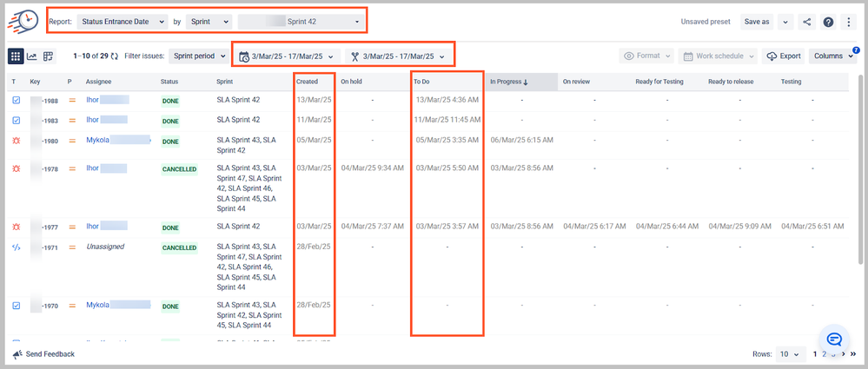Click the Unsaved preset label
The width and height of the screenshot is (868, 369).
706,22
